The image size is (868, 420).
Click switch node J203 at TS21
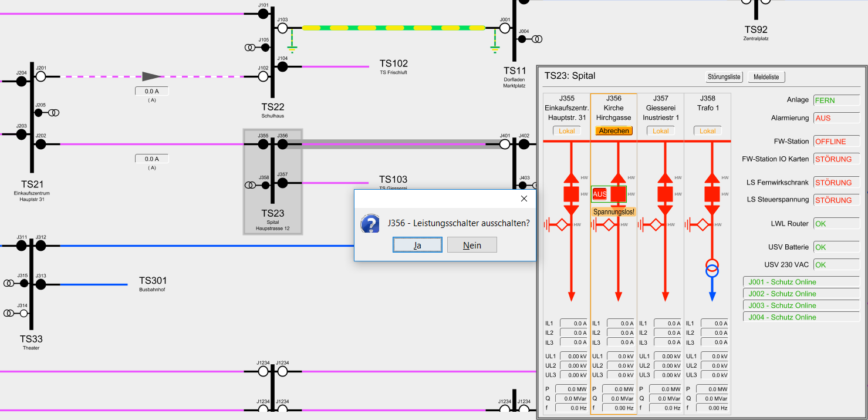pos(22,135)
